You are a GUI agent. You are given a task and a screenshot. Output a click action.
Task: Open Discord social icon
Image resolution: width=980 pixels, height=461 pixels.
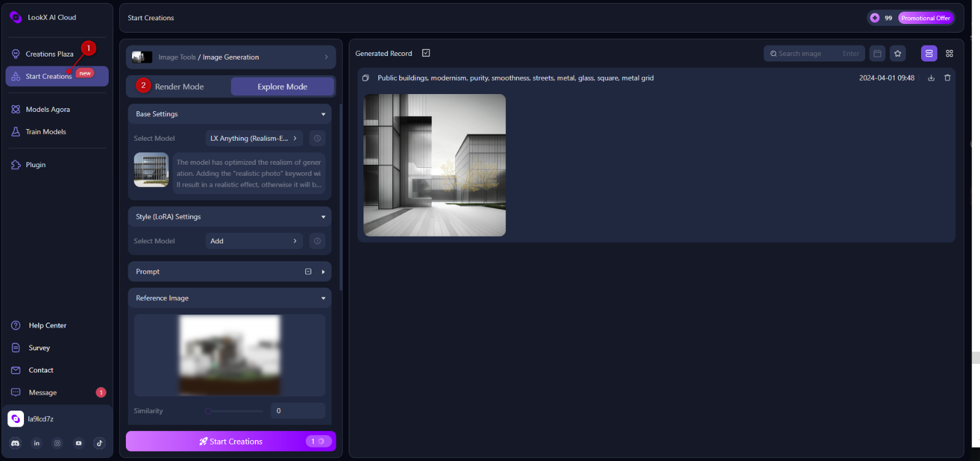coord(15,443)
